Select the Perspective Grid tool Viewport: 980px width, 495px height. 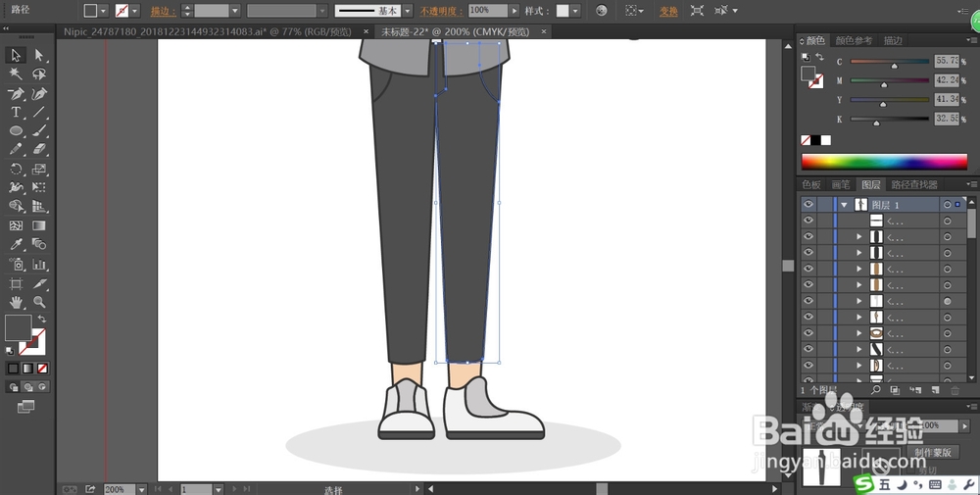point(39,206)
